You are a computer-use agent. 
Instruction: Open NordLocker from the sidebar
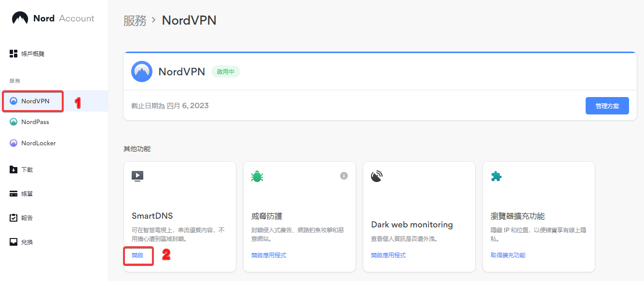pos(38,143)
